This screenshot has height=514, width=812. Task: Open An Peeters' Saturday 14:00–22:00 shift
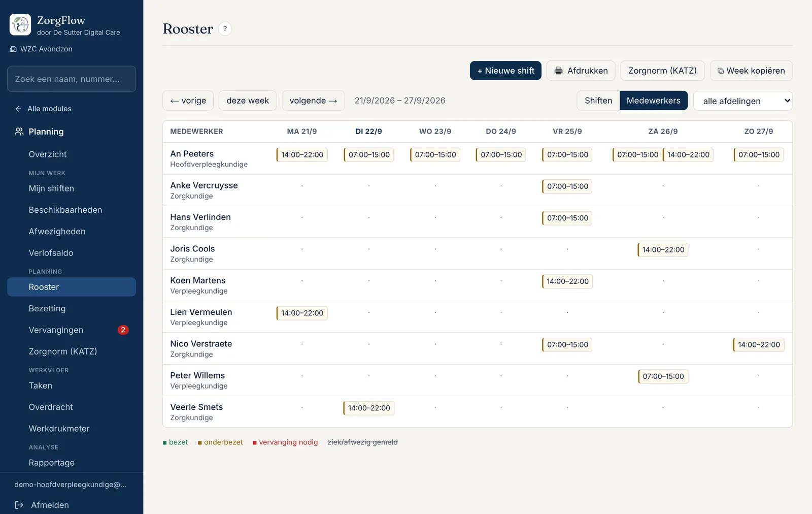[x=688, y=155]
